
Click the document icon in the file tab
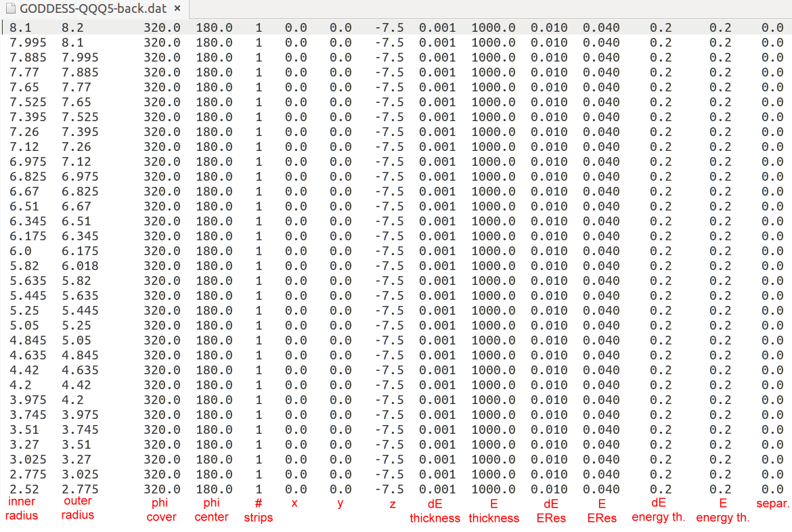pos(11,9)
